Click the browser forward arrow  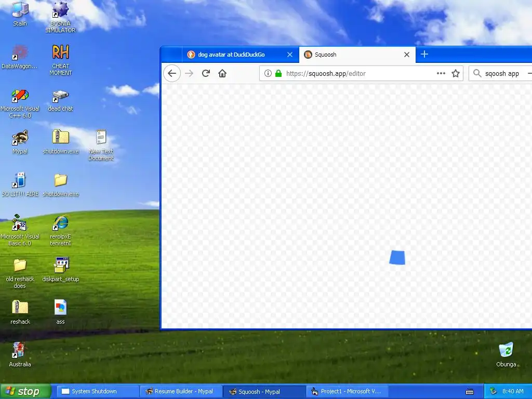189,73
